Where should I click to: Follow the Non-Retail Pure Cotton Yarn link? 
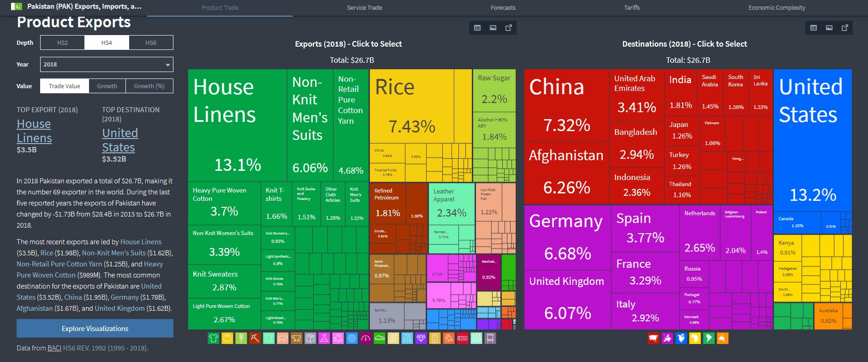(x=59, y=264)
